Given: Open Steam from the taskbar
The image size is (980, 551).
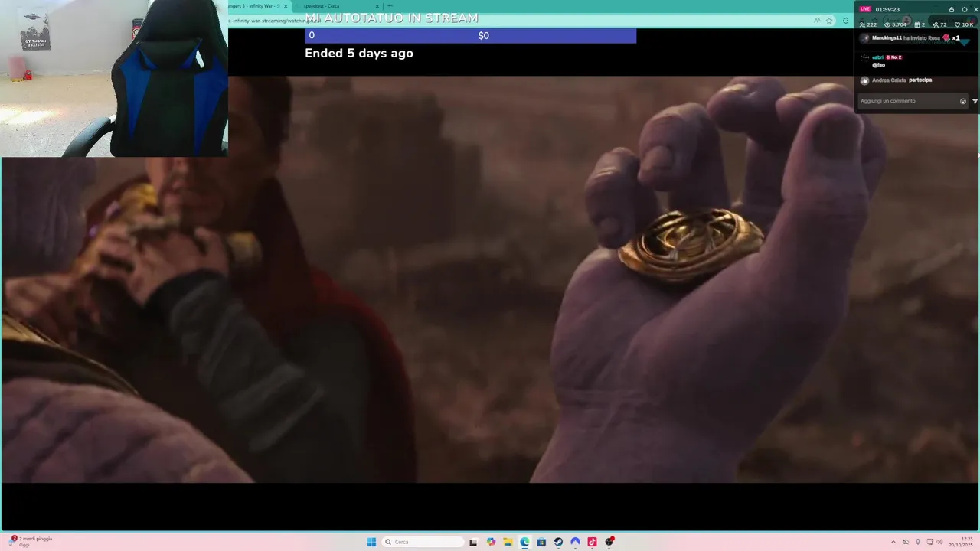Looking at the screenshot, I should click(x=558, y=542).
